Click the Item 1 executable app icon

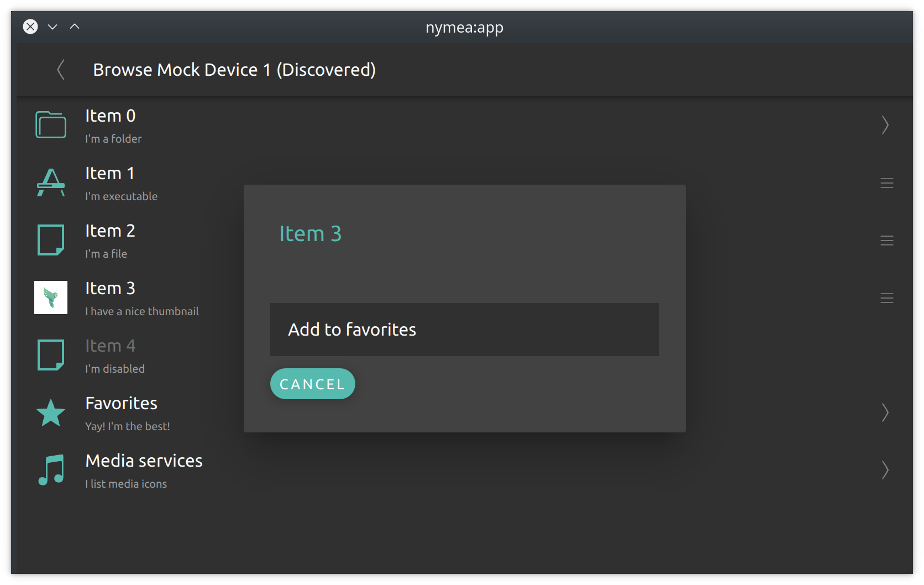51,182
